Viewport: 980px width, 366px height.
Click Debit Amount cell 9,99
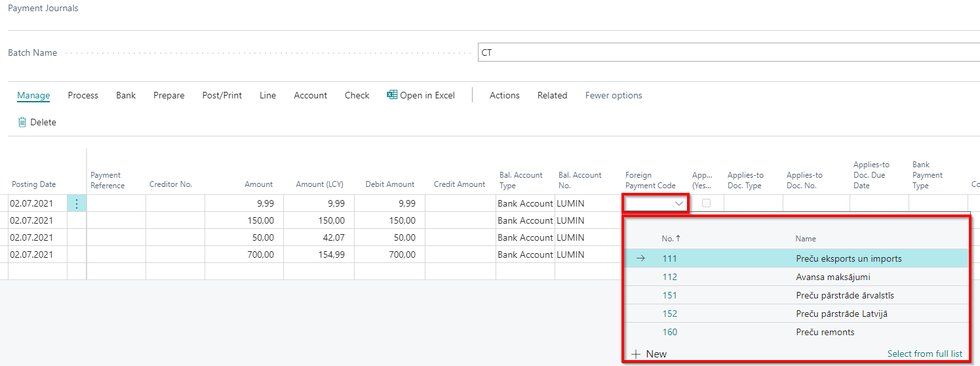(389, 203)
